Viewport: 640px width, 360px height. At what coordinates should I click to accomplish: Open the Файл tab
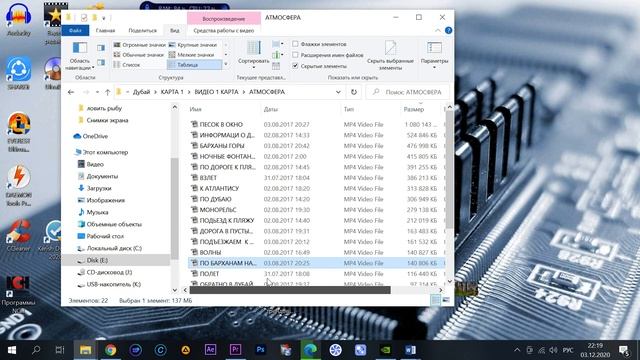tap(75, 31)
